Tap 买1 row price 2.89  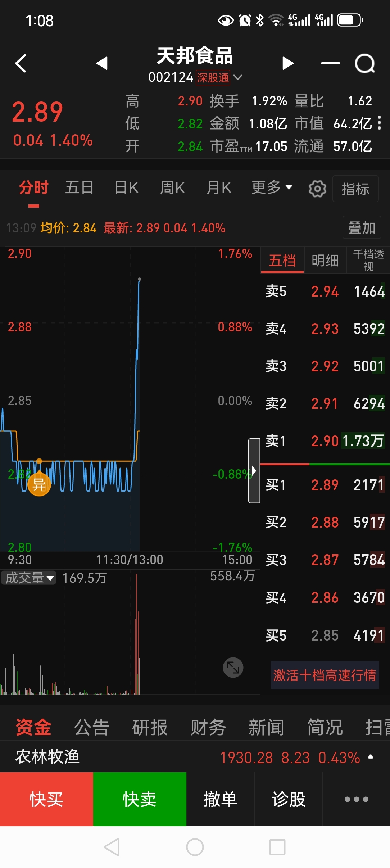(x=325, y=485)
